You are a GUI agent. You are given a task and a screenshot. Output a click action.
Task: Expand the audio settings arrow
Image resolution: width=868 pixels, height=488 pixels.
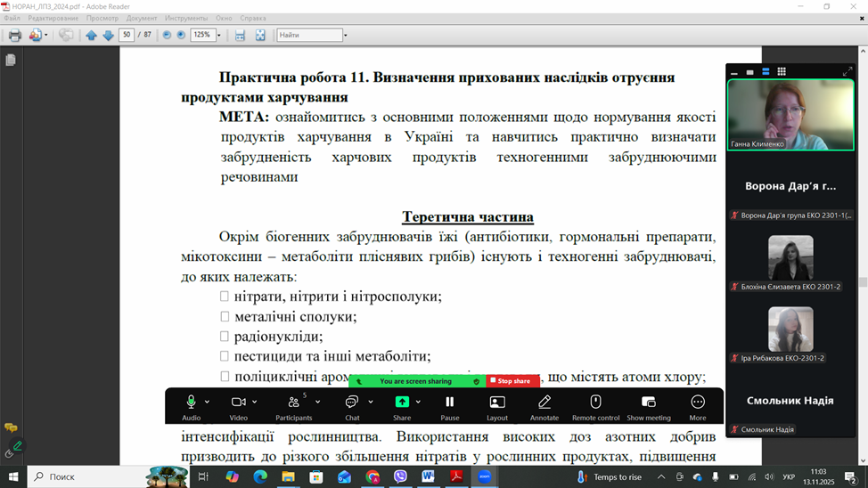pyautogui.click(x=208, y=402)
